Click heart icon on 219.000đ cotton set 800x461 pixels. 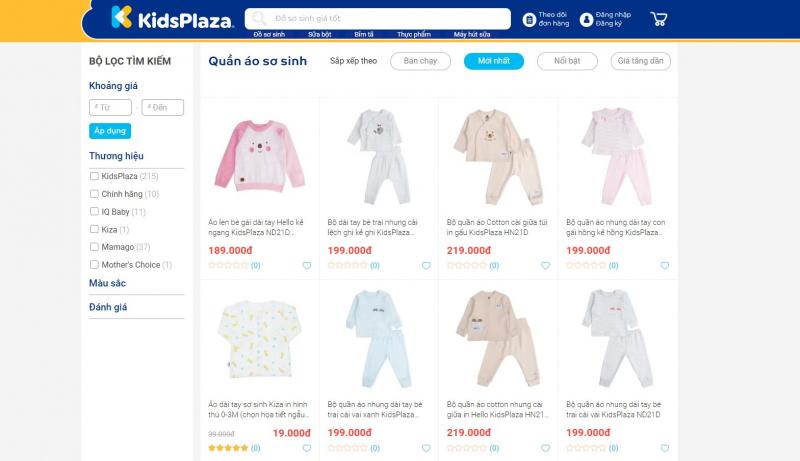click(x=545, y=266)
